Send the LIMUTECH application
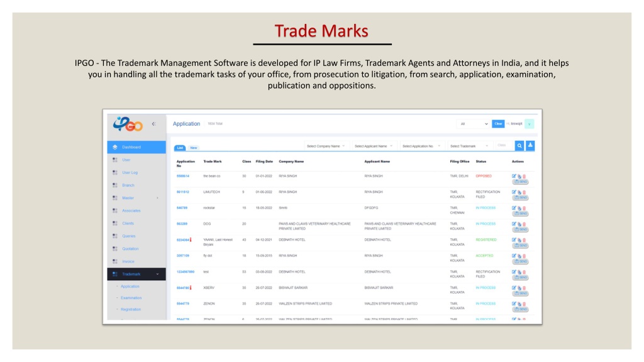 (x=520, y=198)
